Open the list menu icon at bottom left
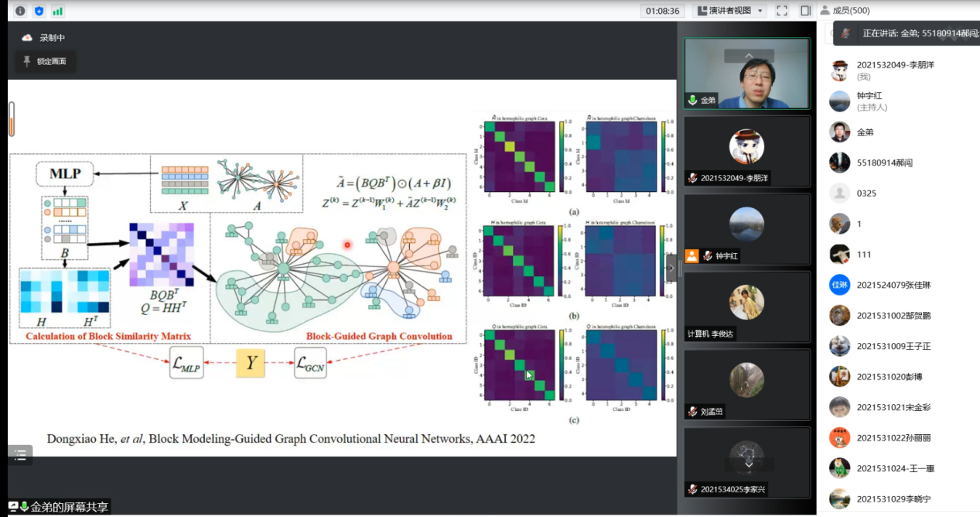 (20, 455)
